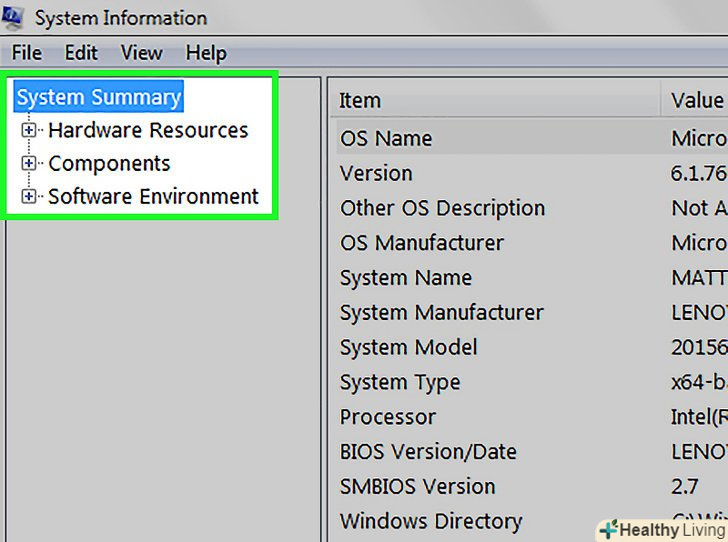
Task: Expand the Hardware Resources node
Action: (x=28, y=131)
